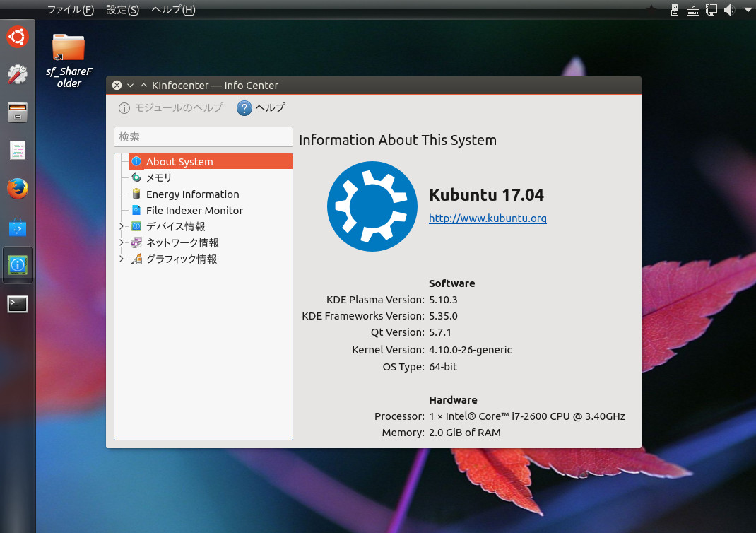Minimize KInfocenter with the down chevron
The width and height of the screenshot is (756, 533).
point(130,86)
